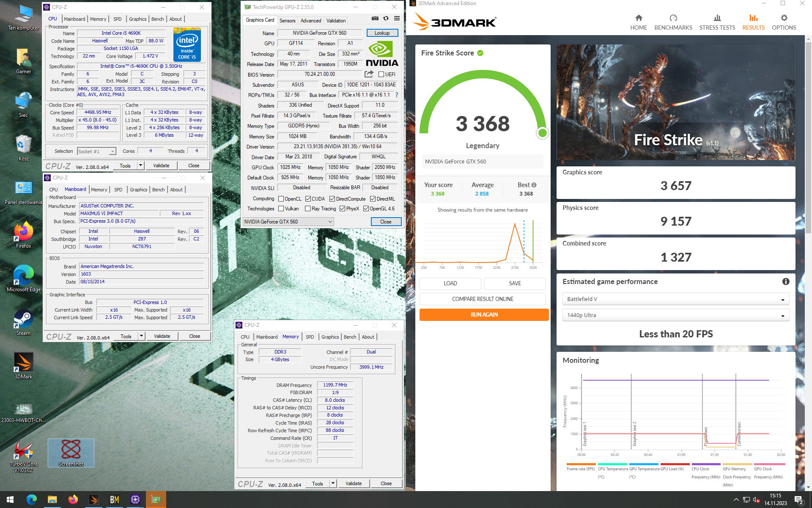Open Firefox desktop shortcut
This screenshot has height=508, width=812.
pyautogui.click(x=23, y=235)
